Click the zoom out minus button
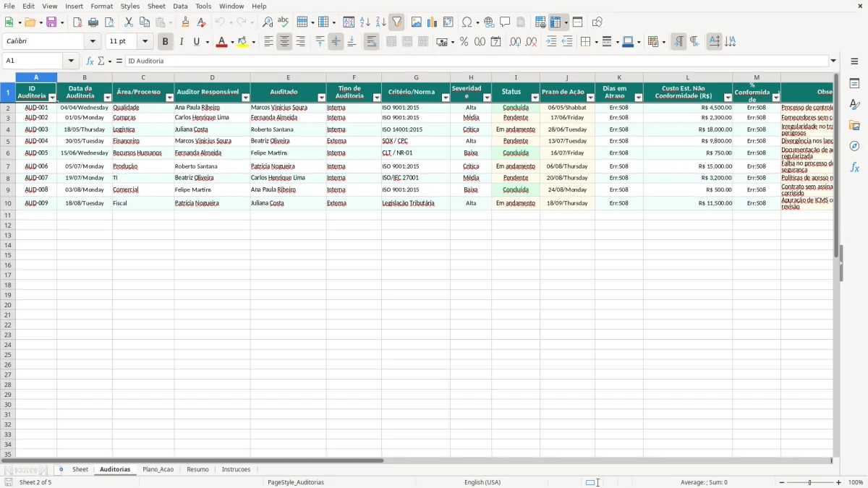868x488 pixels. [780, 482]
